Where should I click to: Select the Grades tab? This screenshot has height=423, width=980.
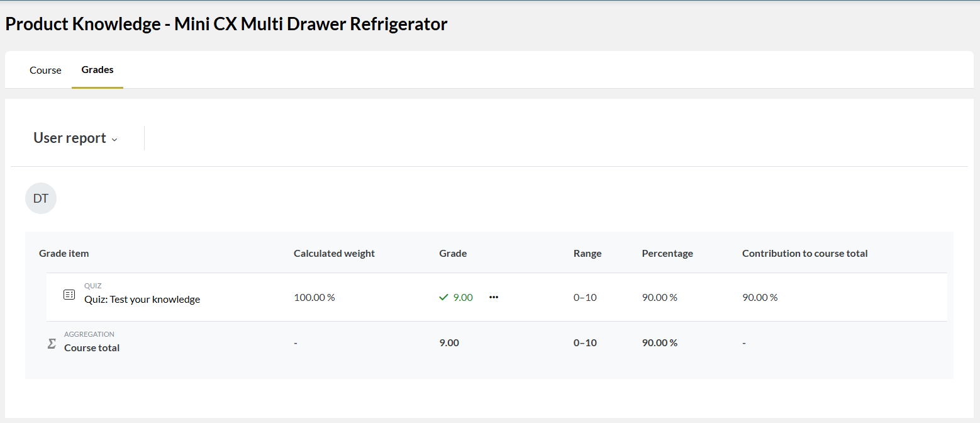[x=97, y=70]
